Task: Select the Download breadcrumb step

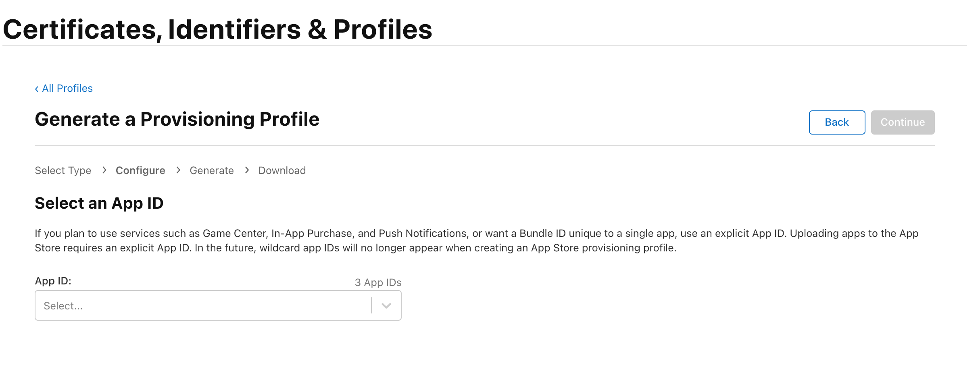Action: [282, 170]
